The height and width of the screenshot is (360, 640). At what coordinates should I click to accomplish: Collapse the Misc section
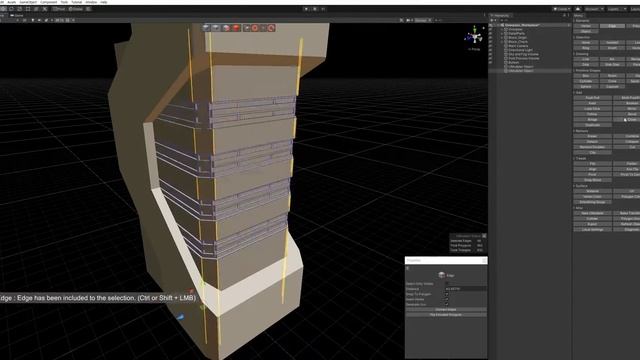point(575,208)
